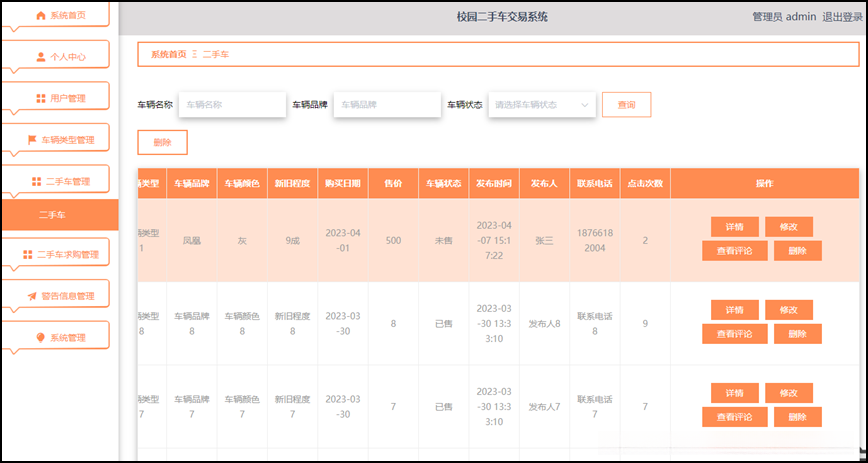Open 详情 for the 发布人8 row

[x=735, y=310]
